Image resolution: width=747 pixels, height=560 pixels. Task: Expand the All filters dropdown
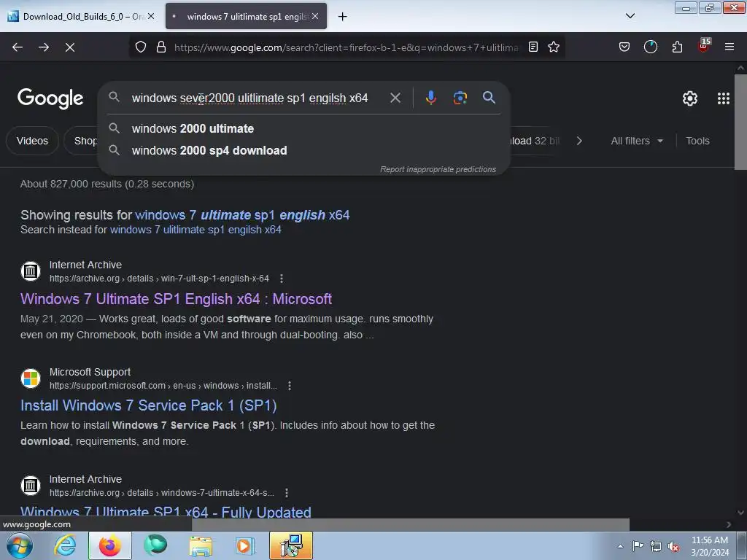coord(637,141)
